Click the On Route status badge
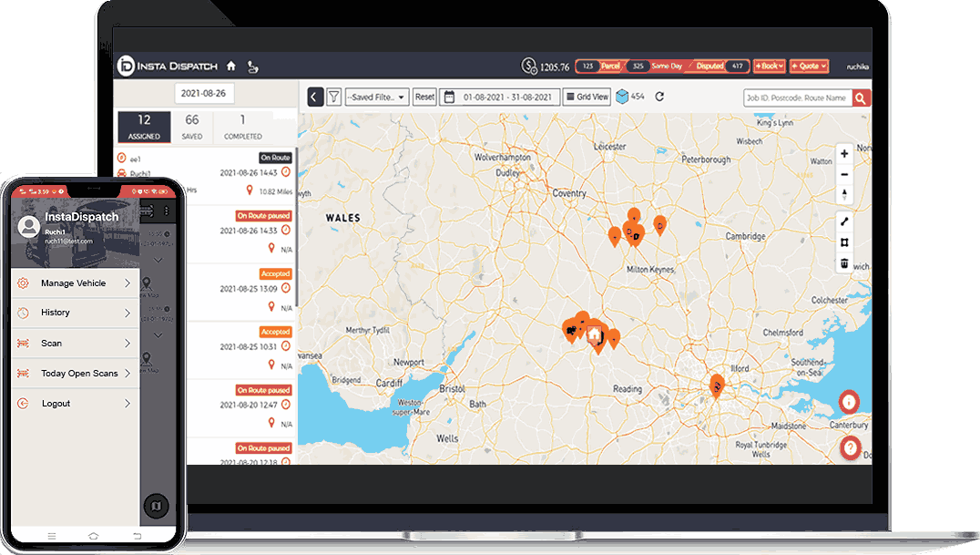Image resolution: width=980 pixels, height=555 pixels. (x=276, y=158)
